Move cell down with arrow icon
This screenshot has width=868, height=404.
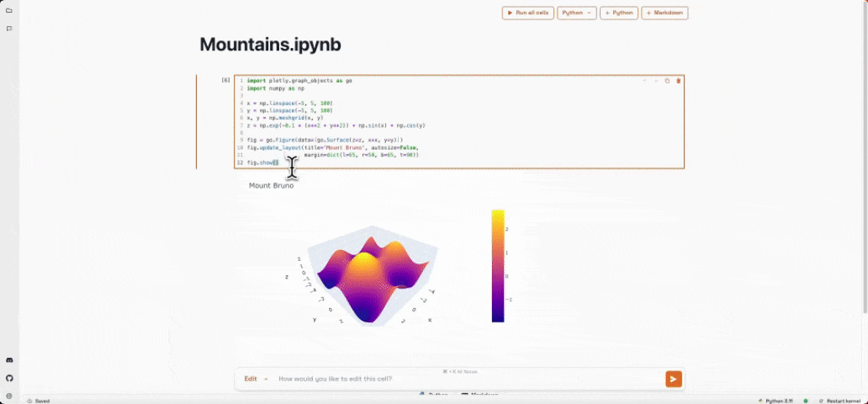click(x=655, y=81)
